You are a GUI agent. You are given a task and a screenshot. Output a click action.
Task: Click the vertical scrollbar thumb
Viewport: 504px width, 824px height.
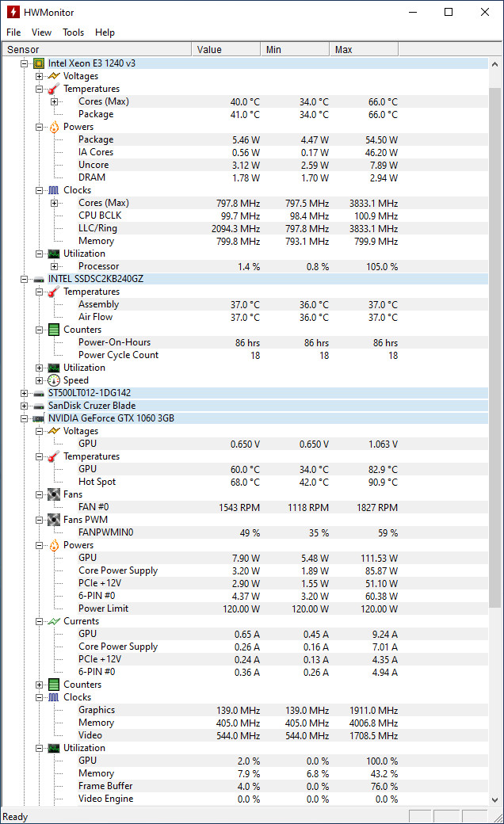pos(494,348)
